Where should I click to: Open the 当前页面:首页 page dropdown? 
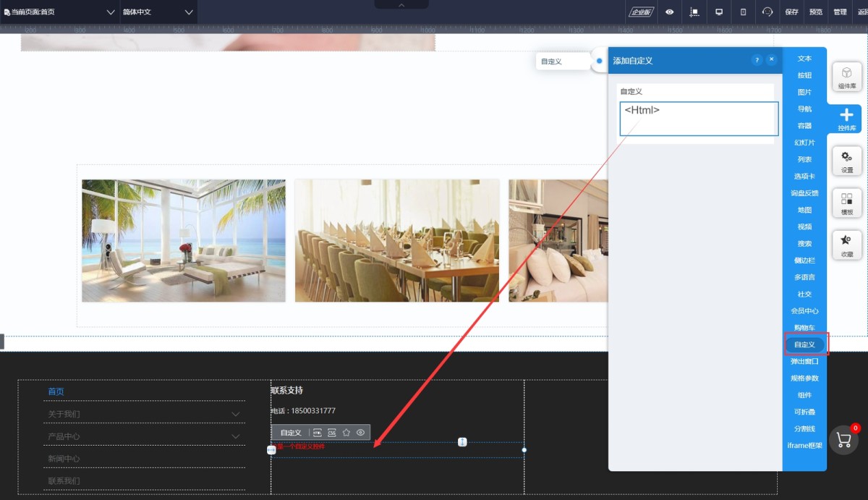[x=59, y=12]
